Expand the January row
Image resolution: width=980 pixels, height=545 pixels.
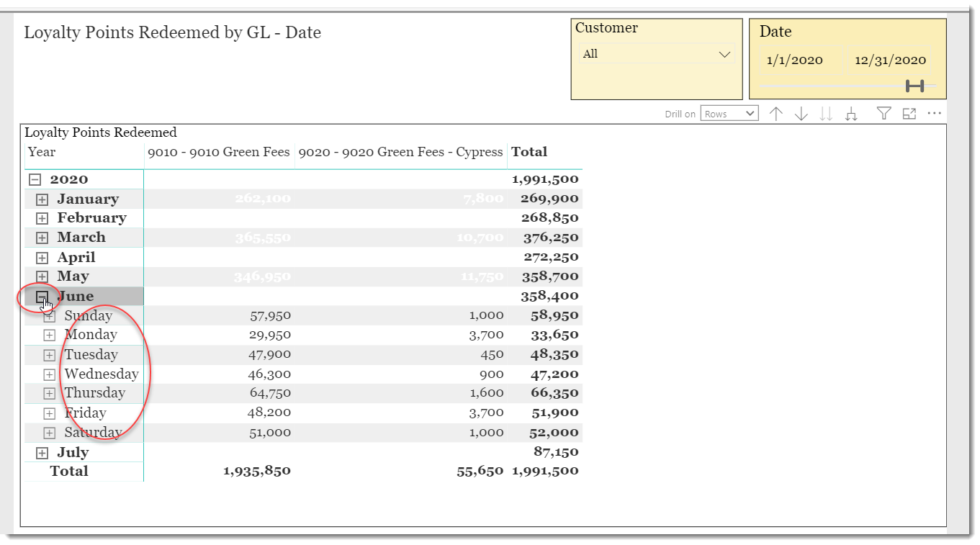point(42,199)
